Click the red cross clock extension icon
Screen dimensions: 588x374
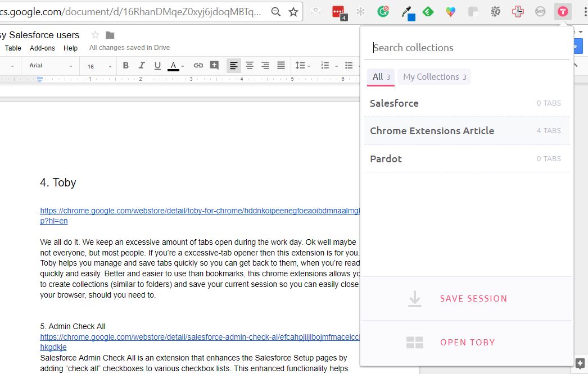coord(518,12)
